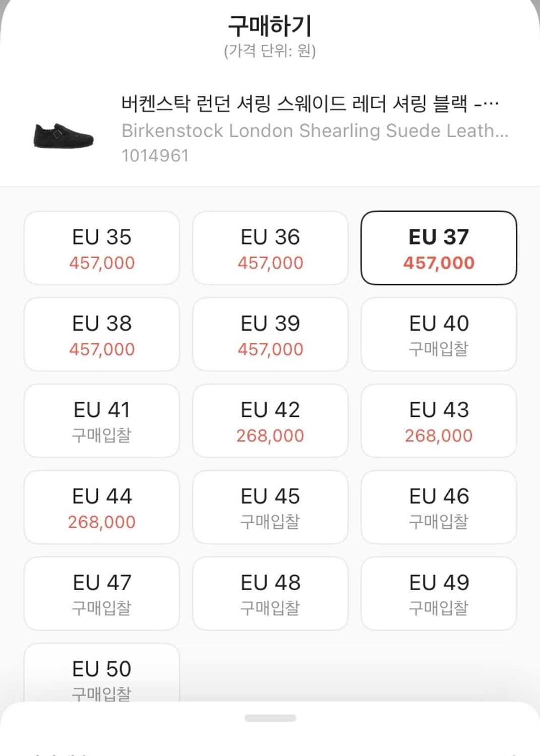The width and height of the screenshot is (540, 756).
Task: Tap the Birkenstock shoe thumbnail image
Action: click(64, 135)
